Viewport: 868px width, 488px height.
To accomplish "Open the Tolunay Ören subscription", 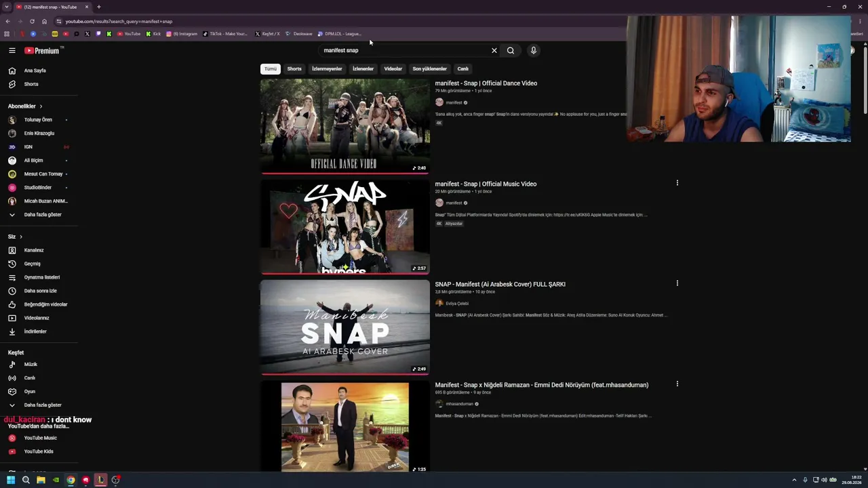I will click(39, 120).
